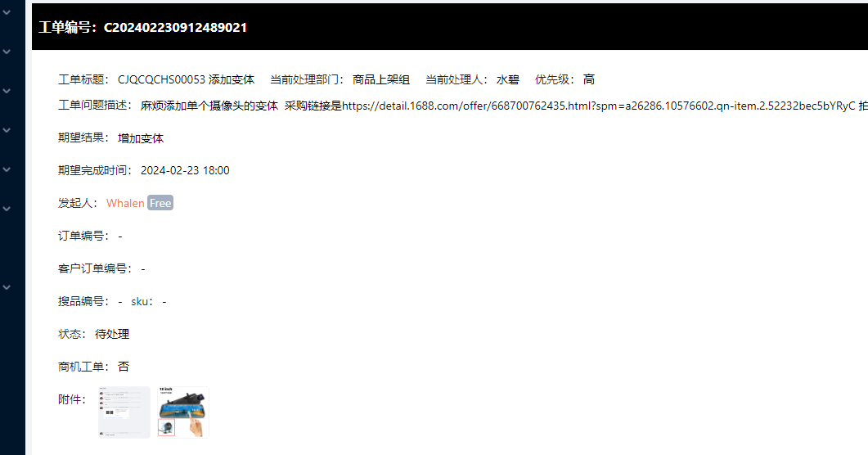Click the department value 商品上架组

point(381,79)
